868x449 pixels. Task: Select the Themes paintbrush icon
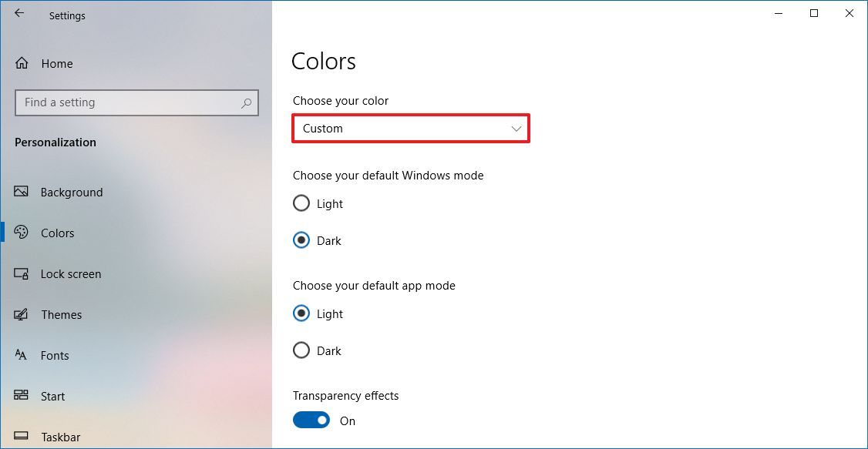pyautogui.click(x=24, y=314)
